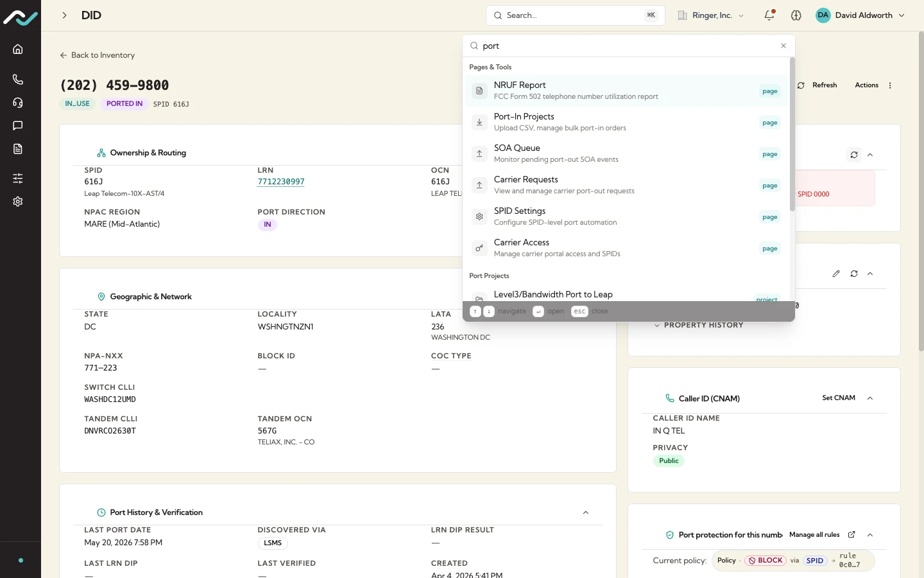Open the Home icon in sidebar
The width and height of the screenshot is (924, 578).
(x=18, y=49)
